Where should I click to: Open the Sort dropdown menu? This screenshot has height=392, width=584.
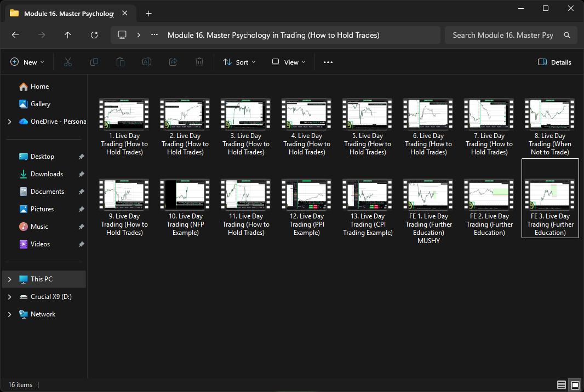tap(239, 62)
